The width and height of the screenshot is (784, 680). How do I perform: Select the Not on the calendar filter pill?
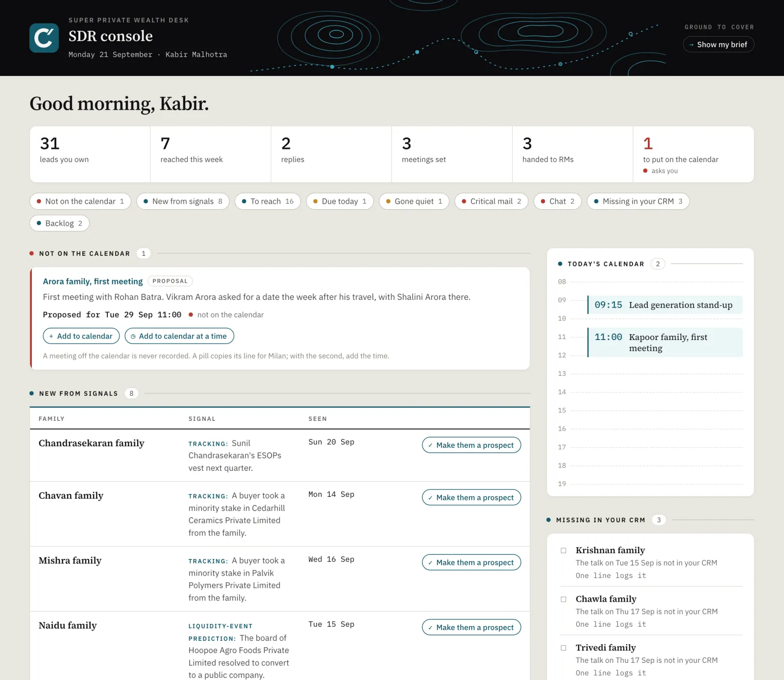[x=80, y=201]
